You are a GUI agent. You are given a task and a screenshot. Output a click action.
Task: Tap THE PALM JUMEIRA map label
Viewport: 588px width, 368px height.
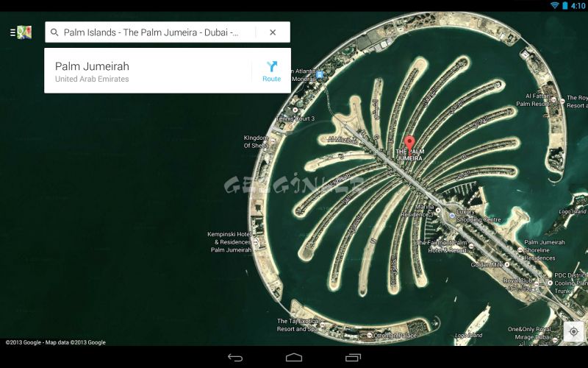coord(409,155)
